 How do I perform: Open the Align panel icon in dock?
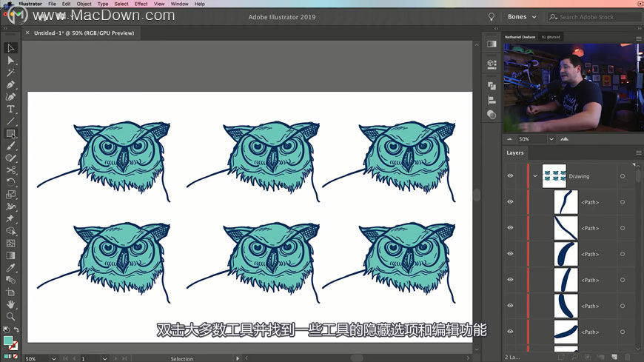click(492, 100)
